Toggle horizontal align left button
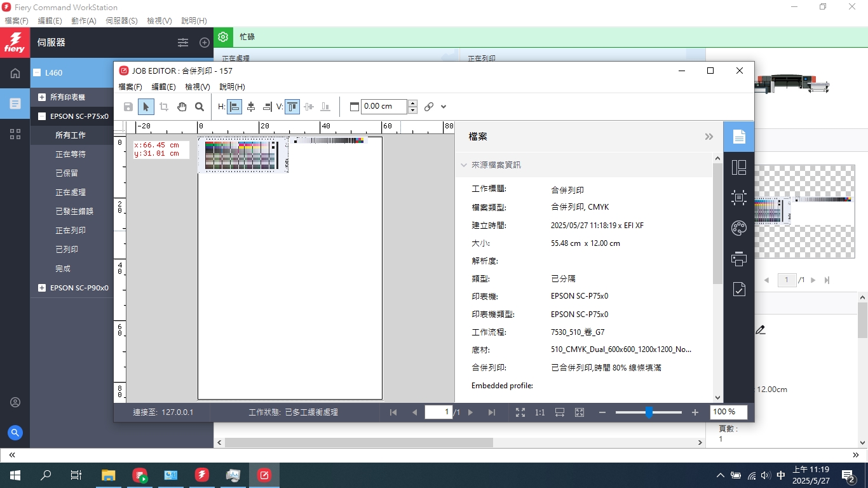Screen dimensions: 868x488 (x=234, y=107)
